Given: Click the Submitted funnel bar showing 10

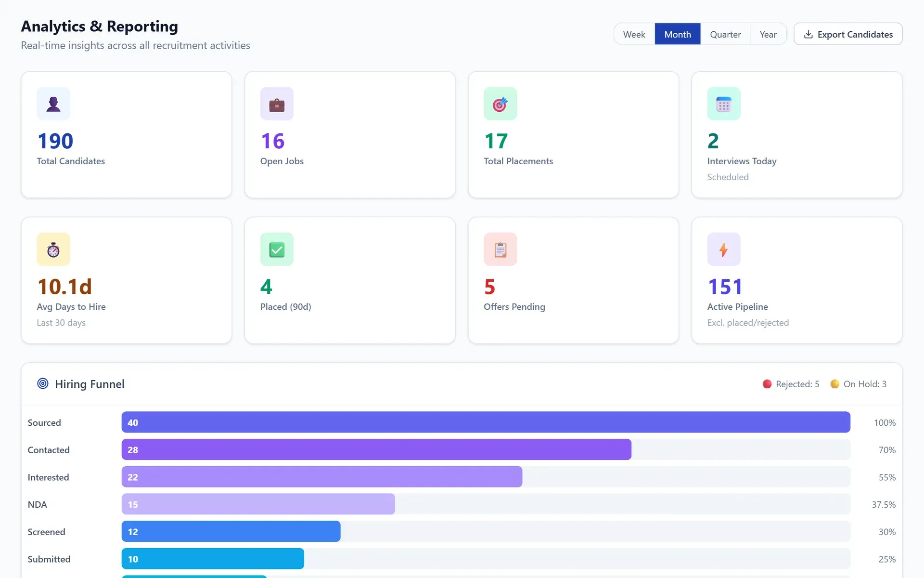Looking at the screenshot, I should 213,559.
